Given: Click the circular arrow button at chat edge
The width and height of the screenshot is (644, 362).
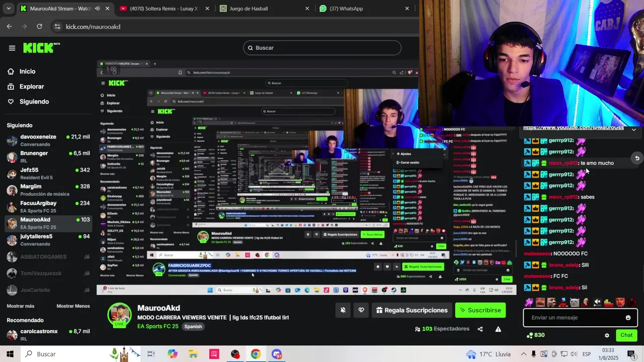Looking at the screenshot, I should coord(637,158).
